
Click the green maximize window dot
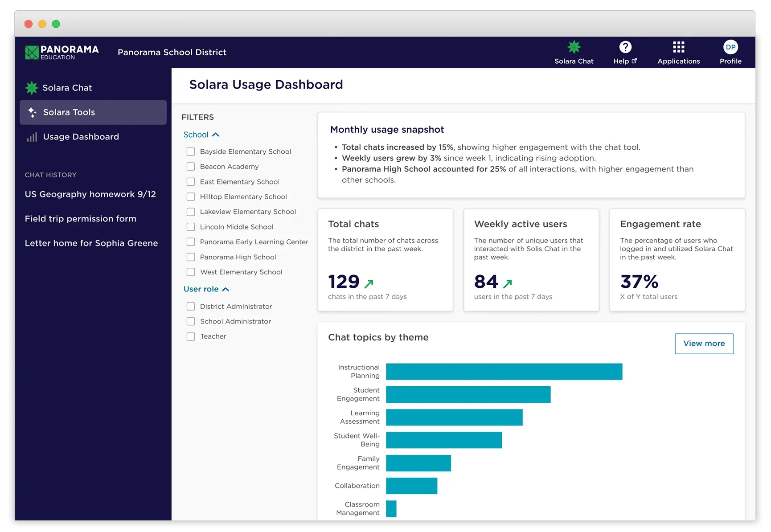point(56,24)
